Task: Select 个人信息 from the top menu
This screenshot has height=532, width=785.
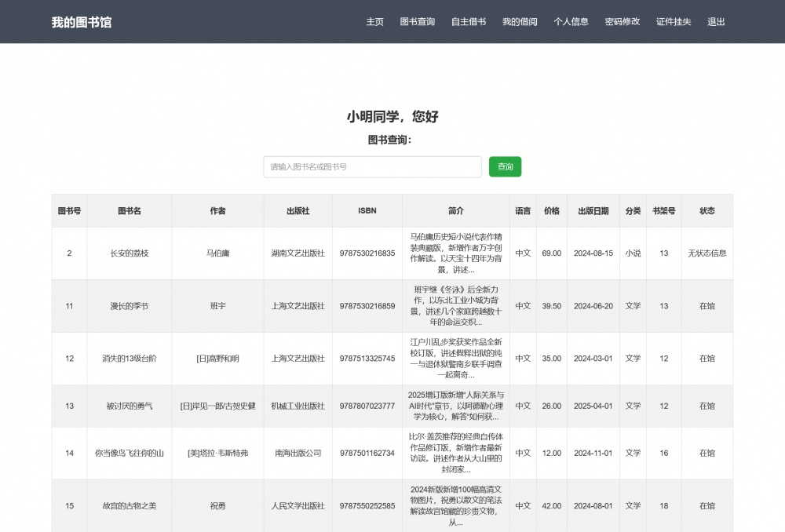Action: (571, 22)
